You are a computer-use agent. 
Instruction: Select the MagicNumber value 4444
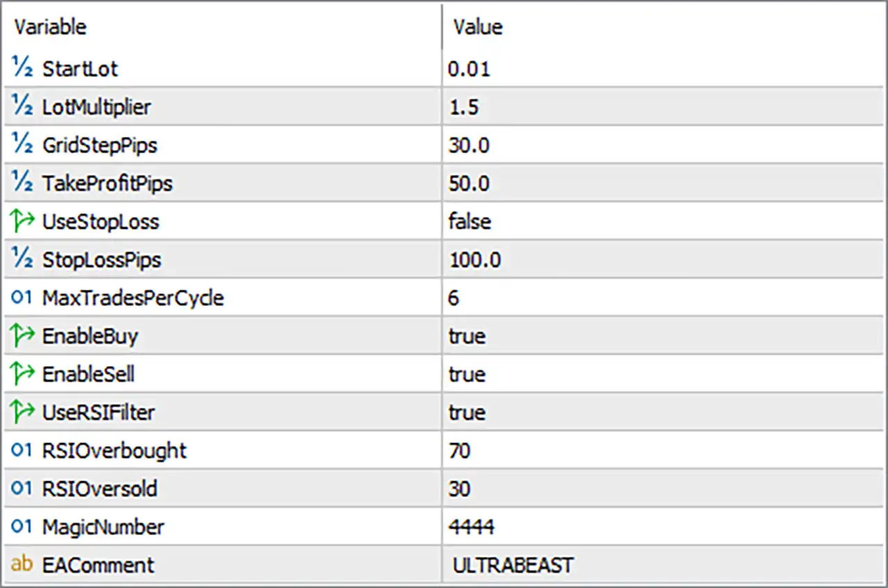(472, 526)
